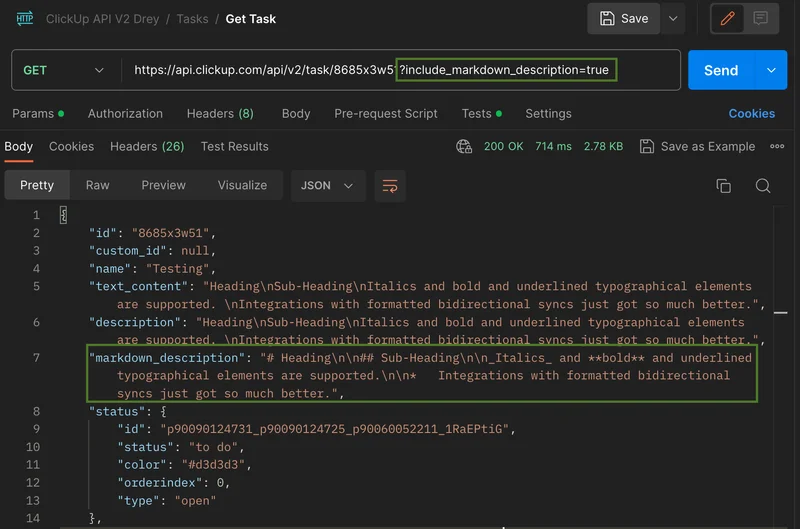800x529 pixels.
Task: Open the response Headers (26) tab
Action: coord(147,147)
